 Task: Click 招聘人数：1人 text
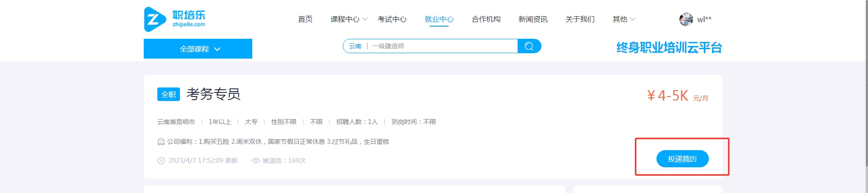[x=357, y=122]
